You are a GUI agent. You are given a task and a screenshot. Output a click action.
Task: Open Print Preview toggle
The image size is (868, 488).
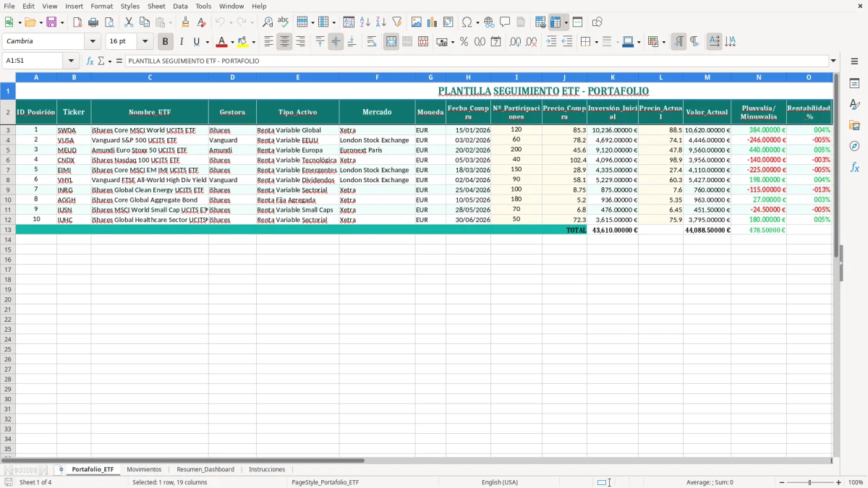click(x=109, y=22)
